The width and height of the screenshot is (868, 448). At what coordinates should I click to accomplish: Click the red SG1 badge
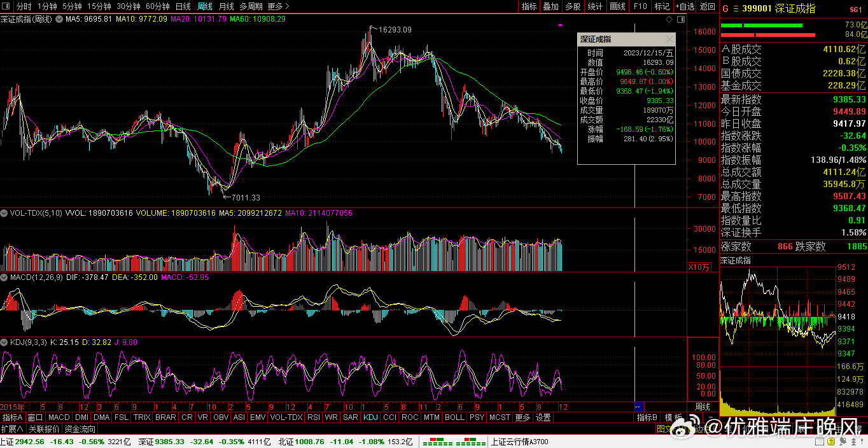855,10
